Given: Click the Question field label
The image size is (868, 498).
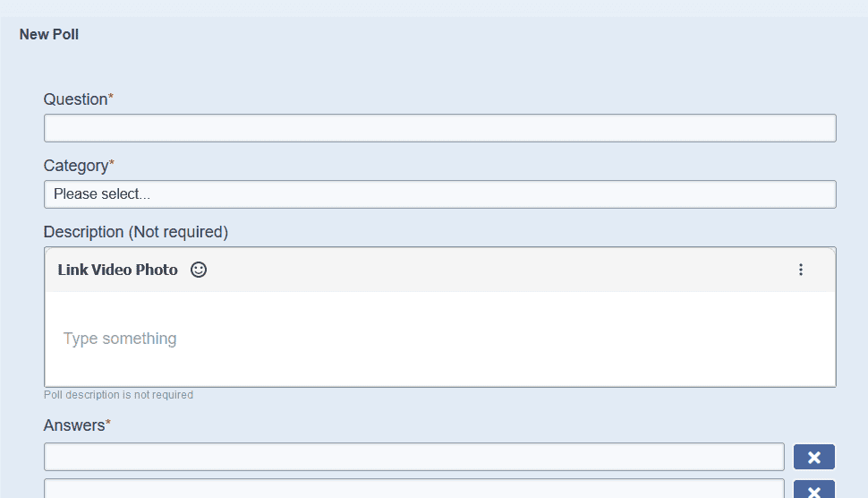Looking at the screenshot, I should 75,99.
